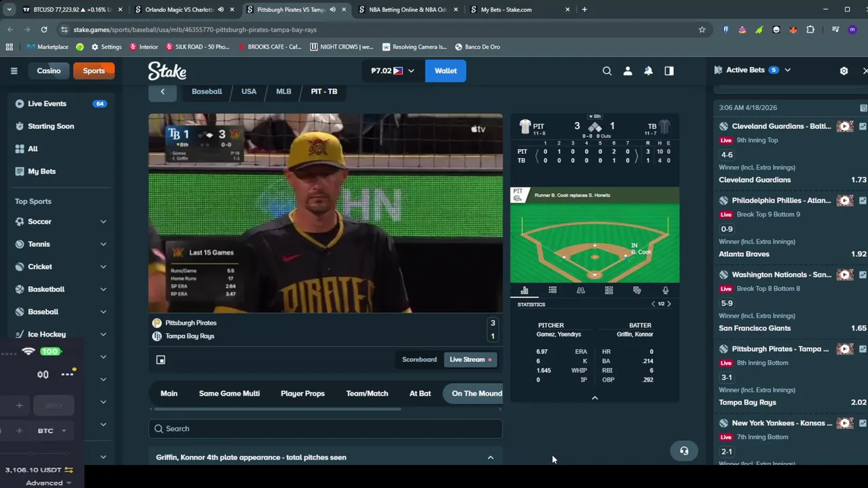Image resolution: width=868 pixels, height=488 pixels.
Task: Go to previous statistics page arrow
Action: click(653, 304)
